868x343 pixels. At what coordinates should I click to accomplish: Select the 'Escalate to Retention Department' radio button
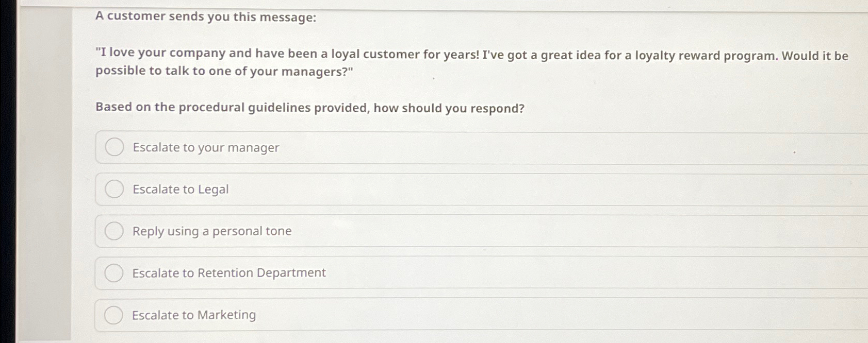114,273
